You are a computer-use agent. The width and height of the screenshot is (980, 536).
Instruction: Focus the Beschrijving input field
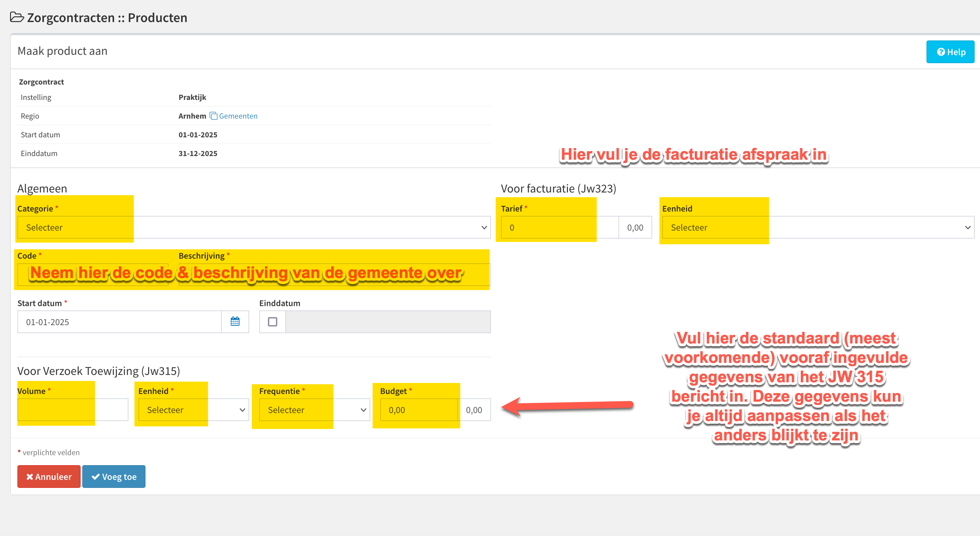(x=334, y=274)
